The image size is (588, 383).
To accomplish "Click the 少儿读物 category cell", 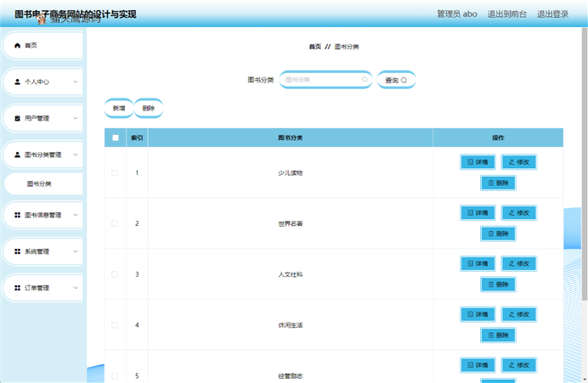I will pyautogui.click(x=291, y=172).
